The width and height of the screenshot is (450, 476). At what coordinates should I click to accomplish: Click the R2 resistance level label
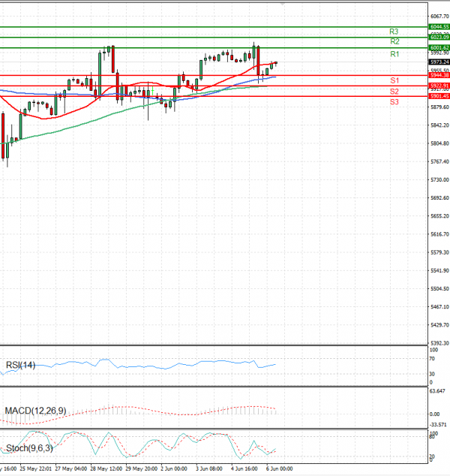394,42
